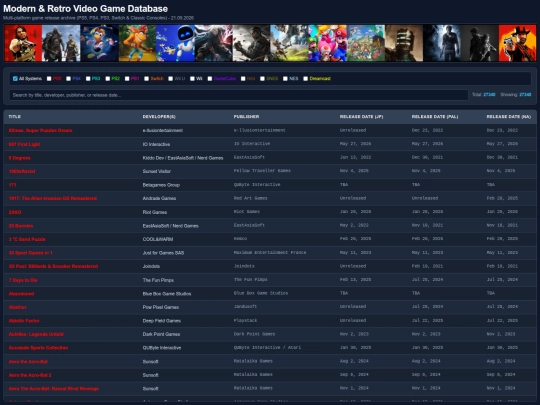Open the Achilles: Legends Untold link
Viewport: 540px width, 405px height.
pos(36,334)
